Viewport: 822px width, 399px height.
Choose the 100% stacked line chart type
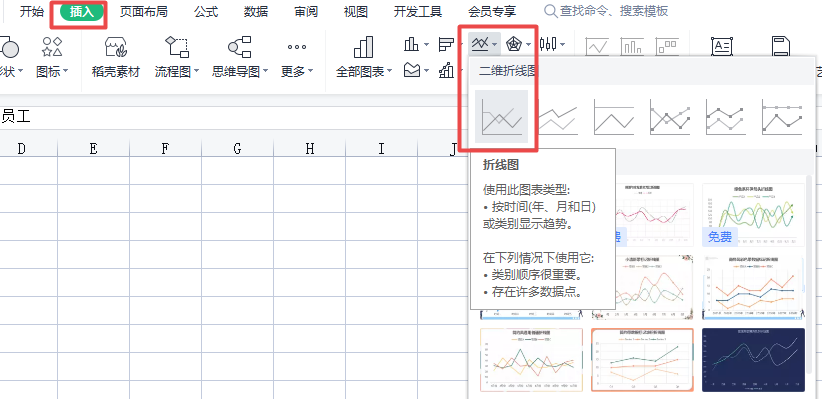[614, 116]
